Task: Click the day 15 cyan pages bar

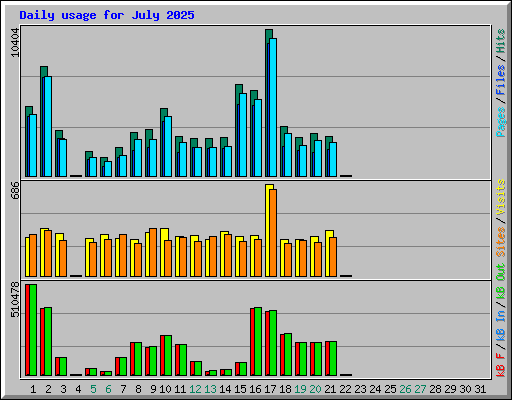Action: coord(243,135)
